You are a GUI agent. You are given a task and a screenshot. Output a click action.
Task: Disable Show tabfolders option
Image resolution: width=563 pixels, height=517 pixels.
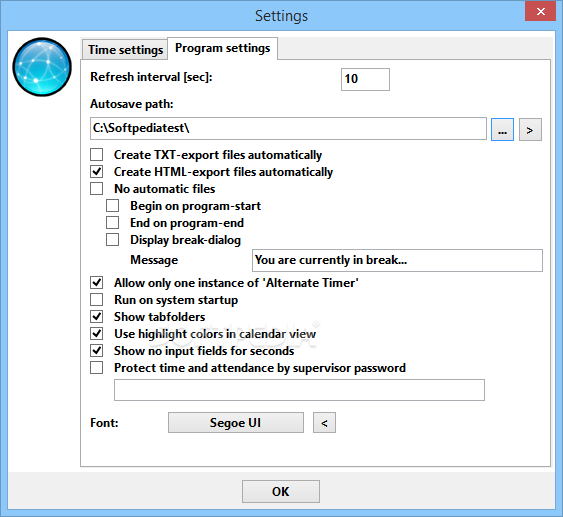pyautogui.click(x=97, y=317)
